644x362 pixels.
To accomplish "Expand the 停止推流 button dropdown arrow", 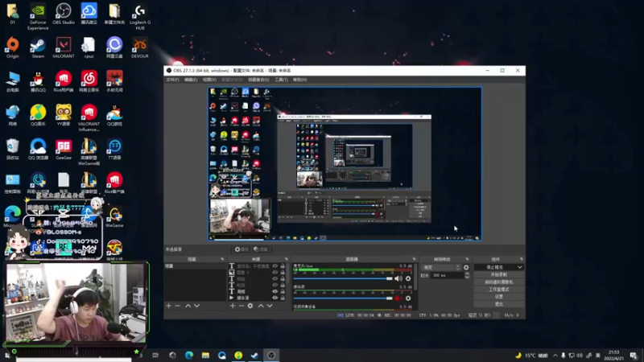I will [519, 267].
